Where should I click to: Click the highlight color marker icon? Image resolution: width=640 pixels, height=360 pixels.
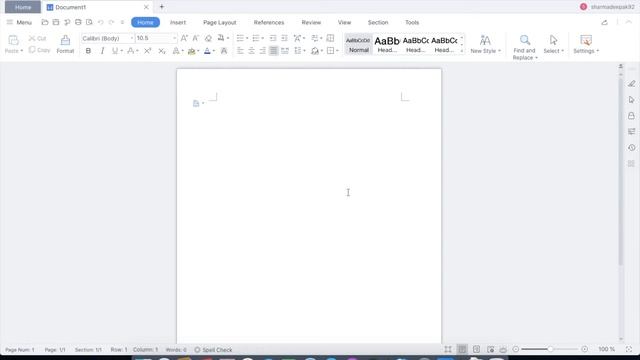[x=191, y=51]
